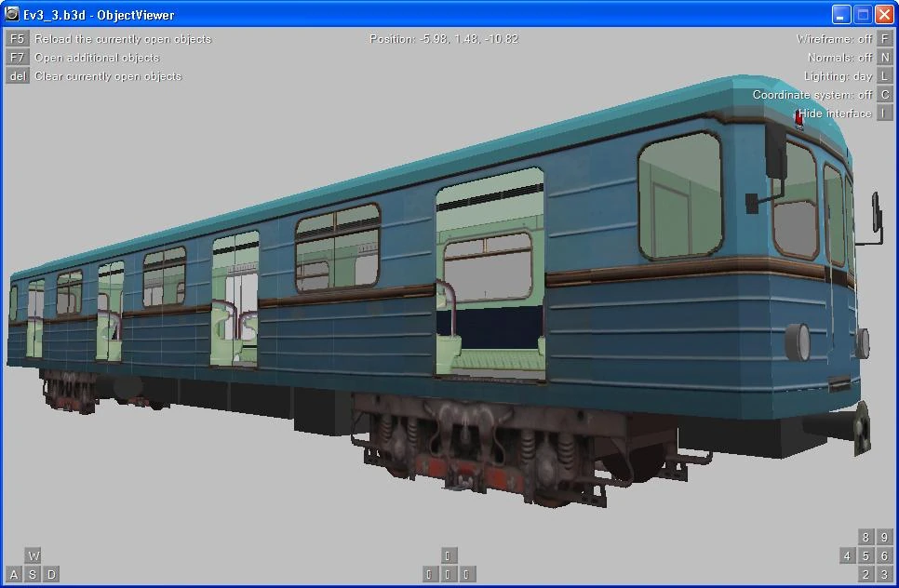Close the ObjectViewer window
The image size is (899, 588).
coord(884,14)
